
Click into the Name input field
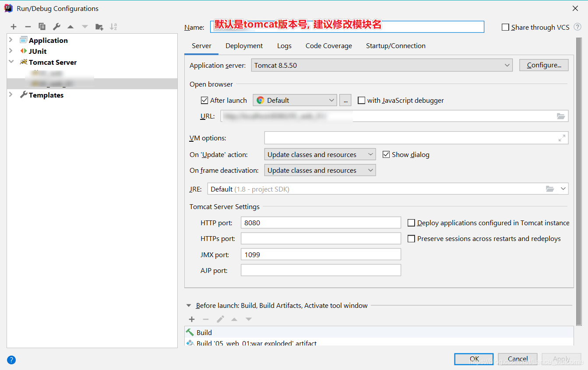347,27
